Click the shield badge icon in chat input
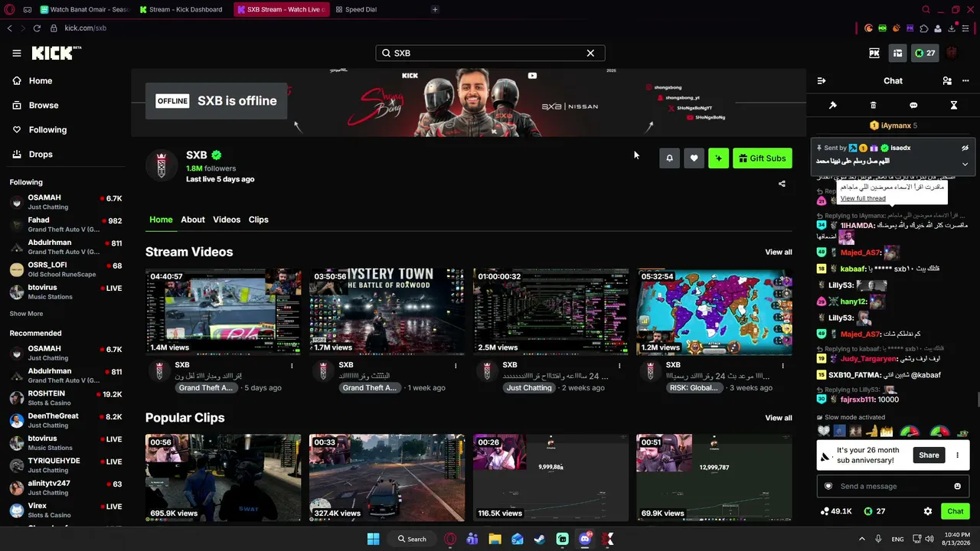Image resolution: width=980 pixels, height=551 pixels. pyautogui.click(x=828, y=486)
